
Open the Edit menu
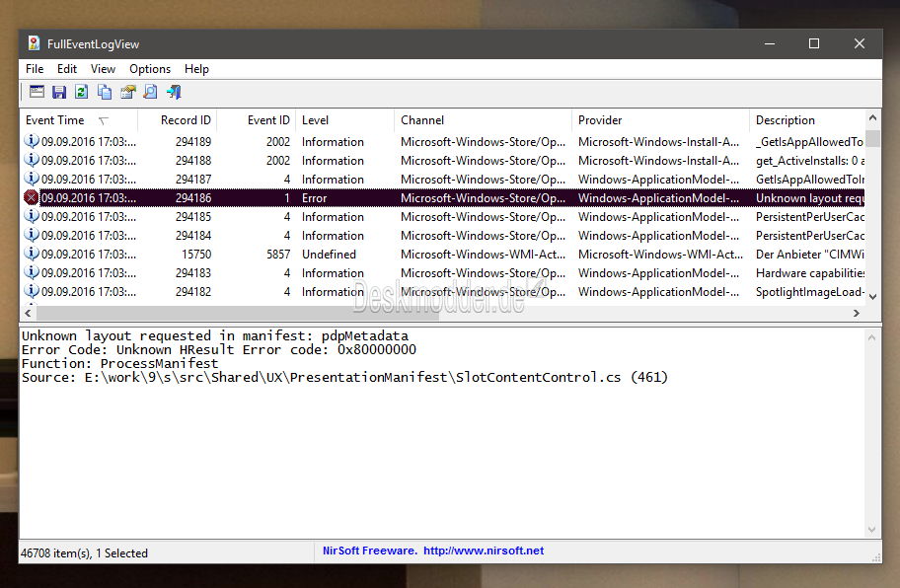click(x=66, y=69)
